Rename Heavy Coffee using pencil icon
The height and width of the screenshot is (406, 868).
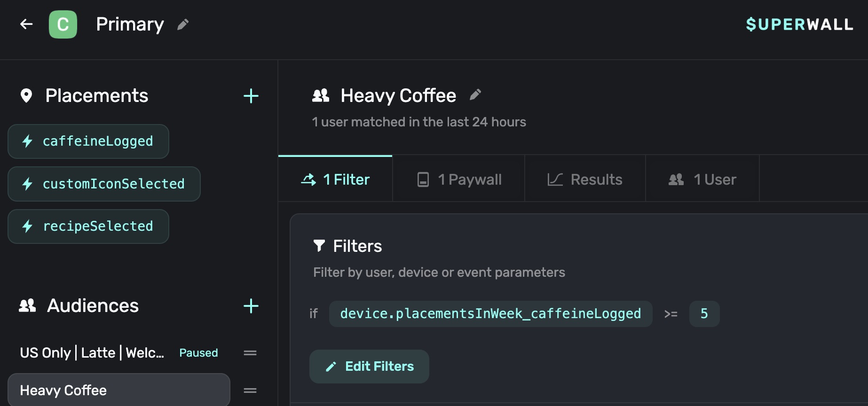(x=475, y=95)
